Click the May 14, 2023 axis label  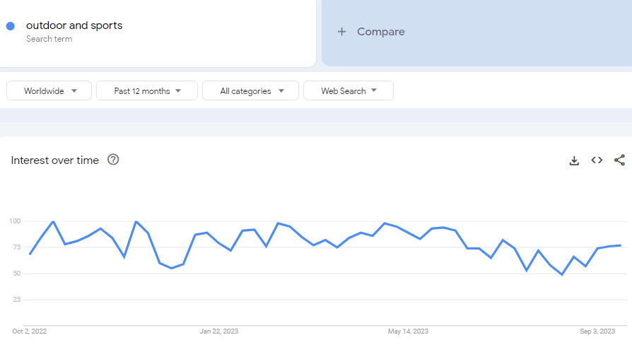408,331
